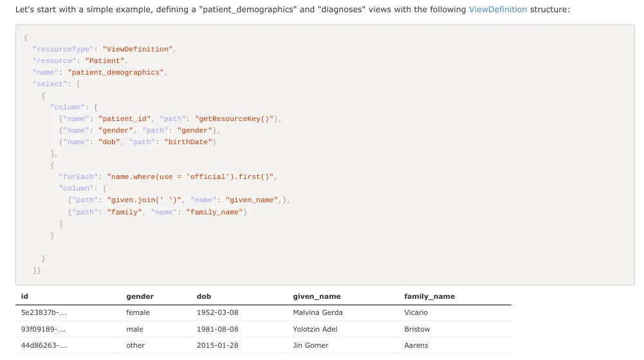Click the family_name column header
The height and width of the screenshot is (360, 644).
point(429,296)
